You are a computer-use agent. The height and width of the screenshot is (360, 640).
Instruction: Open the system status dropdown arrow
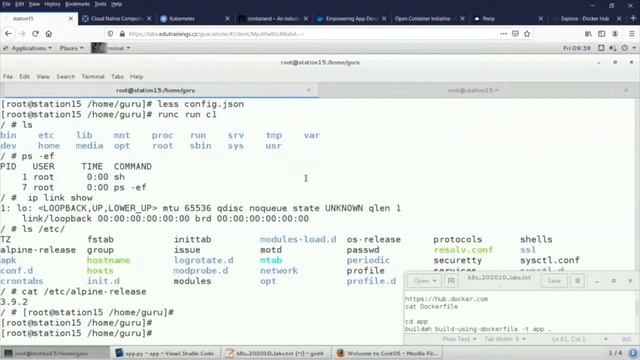click(634, 48)
